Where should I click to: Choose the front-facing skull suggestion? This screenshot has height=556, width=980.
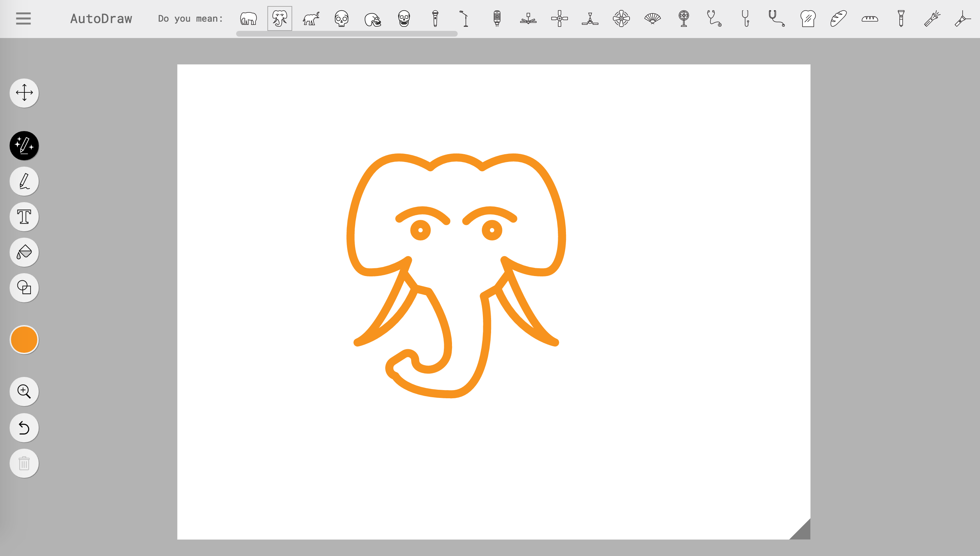coord(342,18)
